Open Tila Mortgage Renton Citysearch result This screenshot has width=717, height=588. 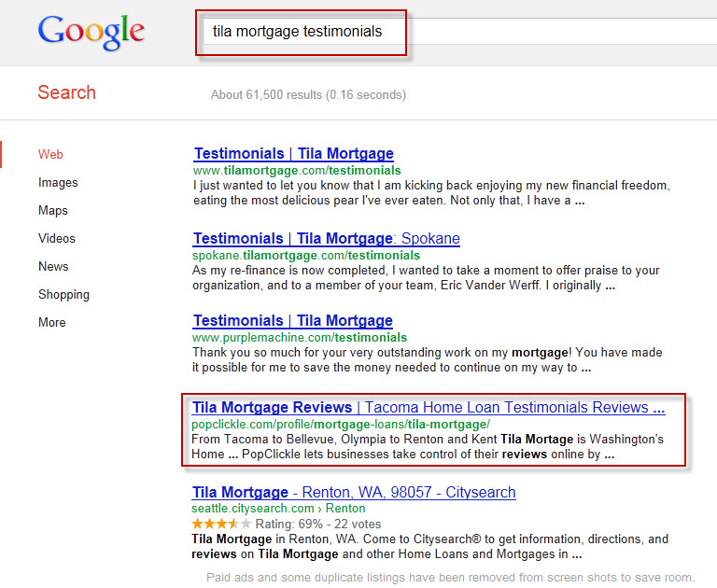point(354,493)
